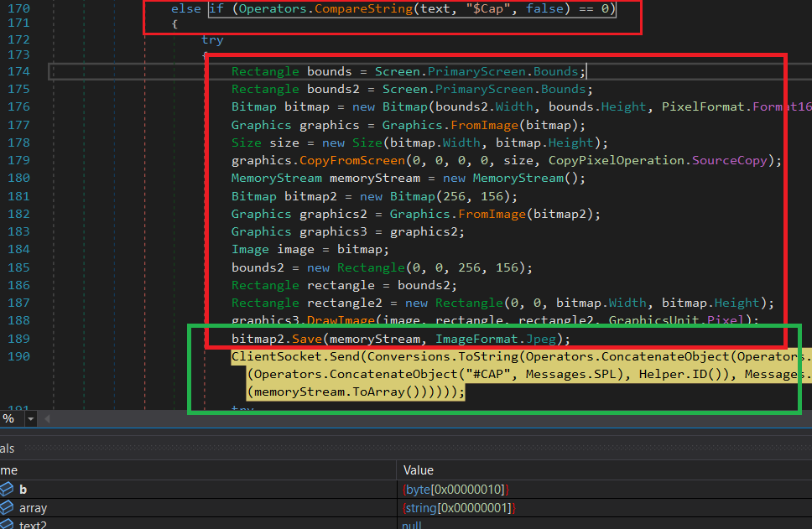Click ImageFormat.Jpeg on line 189
The image size is (812, 529).
click(496, 339)
